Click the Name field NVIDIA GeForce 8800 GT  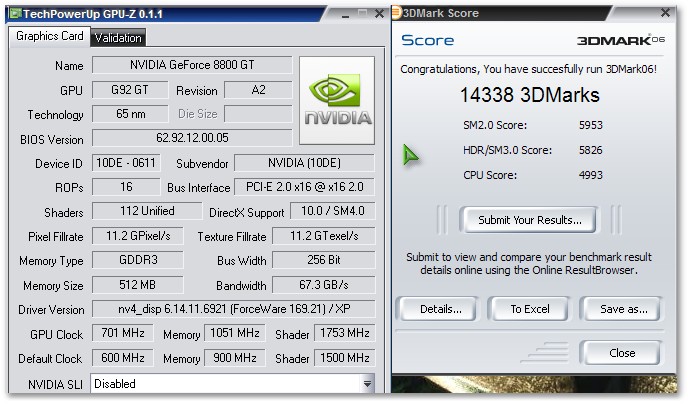coord(192,65)
